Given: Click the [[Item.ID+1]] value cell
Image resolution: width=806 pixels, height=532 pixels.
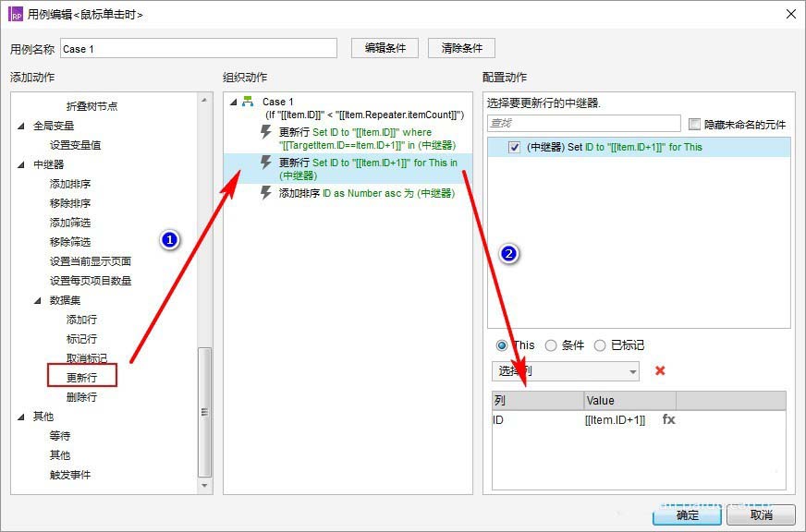Looking at the screenshot, I should [x=615, y=420].
